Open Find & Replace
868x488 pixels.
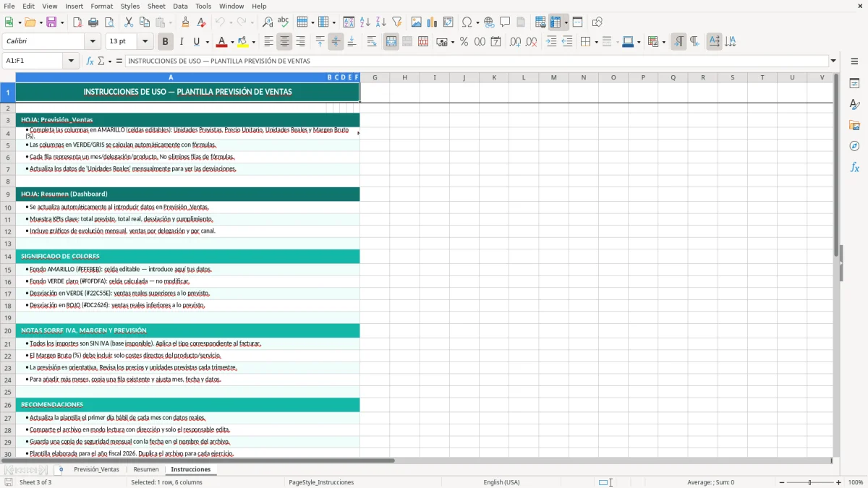(268, 22)
